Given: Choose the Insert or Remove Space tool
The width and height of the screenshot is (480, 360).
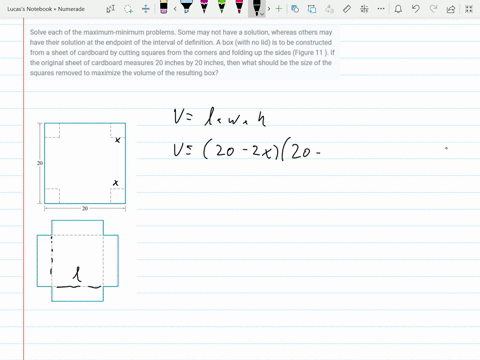Looking at the screenshot, I should [x=146, y=9].
